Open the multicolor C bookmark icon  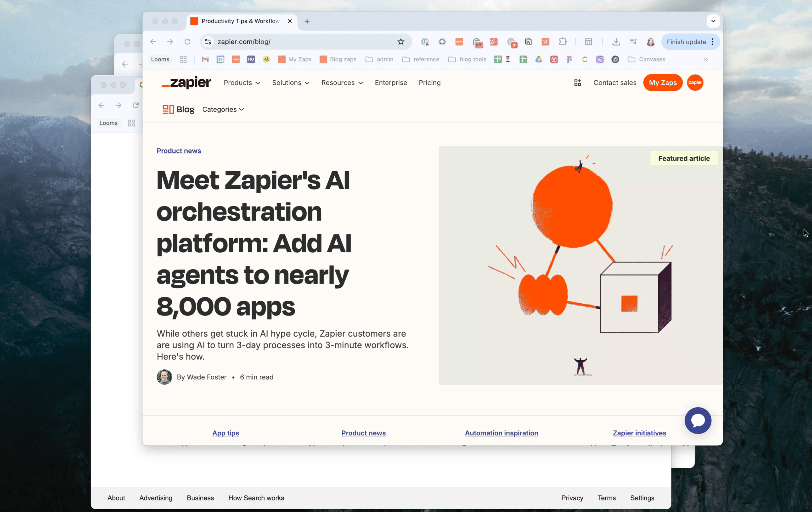click(584, 59)
